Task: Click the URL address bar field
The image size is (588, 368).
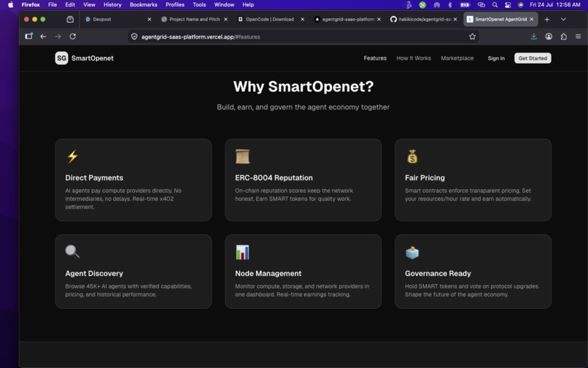Action: tap(303, 37)
